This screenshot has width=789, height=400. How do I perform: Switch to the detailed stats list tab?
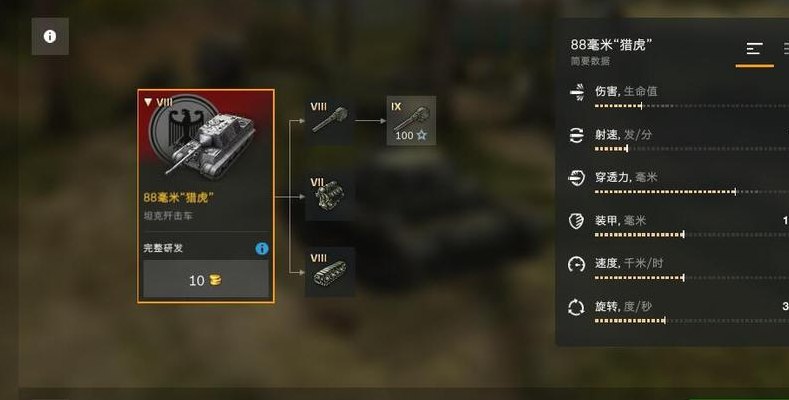click(786, 49)
